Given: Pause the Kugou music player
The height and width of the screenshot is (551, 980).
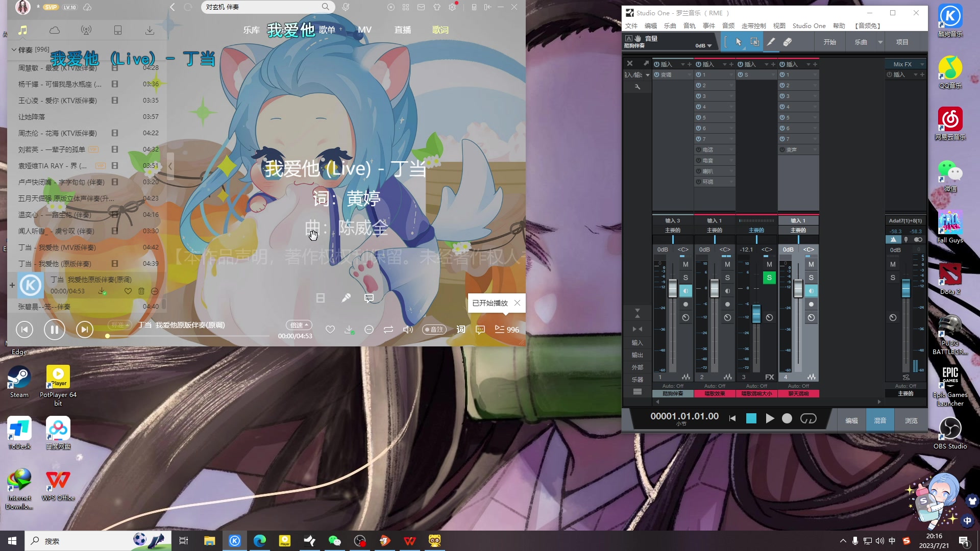Looking at the screenshot, I should pos(54,330).
